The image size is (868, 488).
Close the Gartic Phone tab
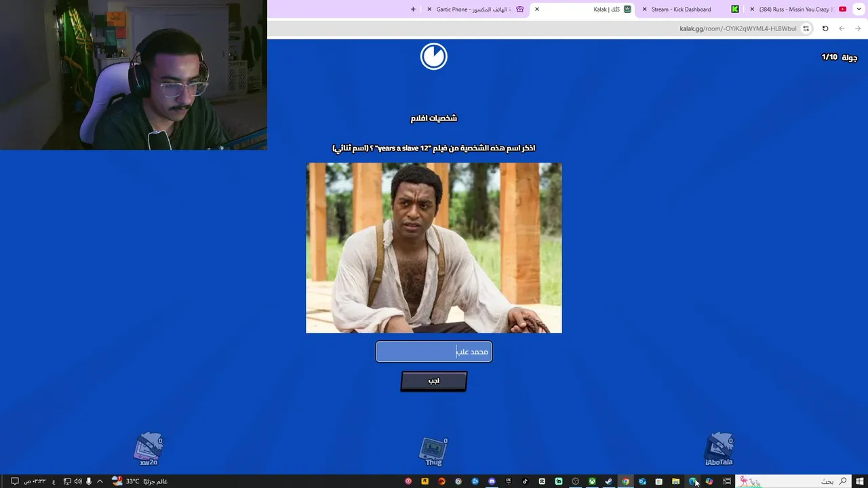(x=429, y=9)
